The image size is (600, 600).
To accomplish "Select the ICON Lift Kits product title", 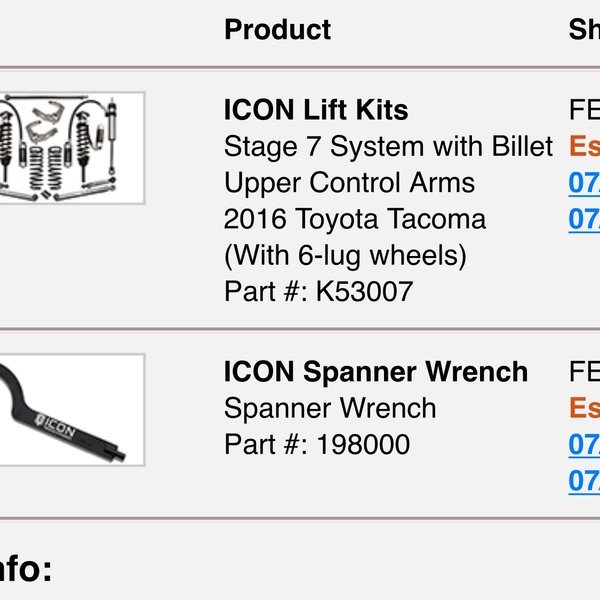I will point(316,110).
